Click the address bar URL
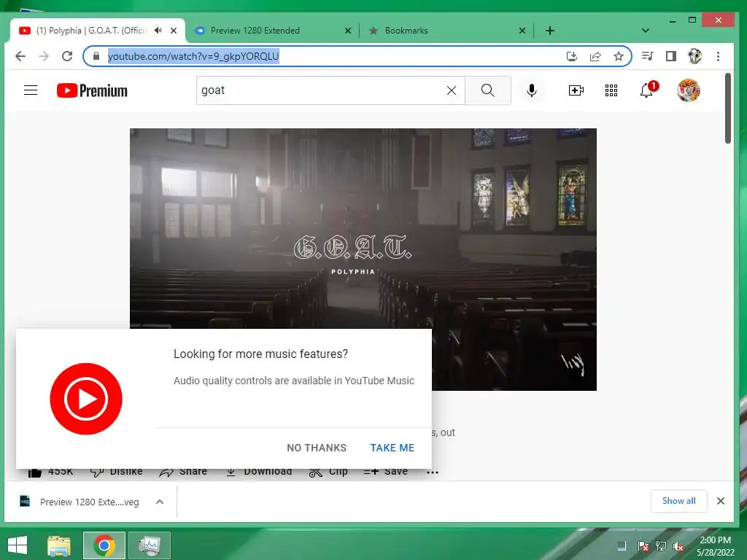This screenshot has height=560, width=747. point(193,56)
